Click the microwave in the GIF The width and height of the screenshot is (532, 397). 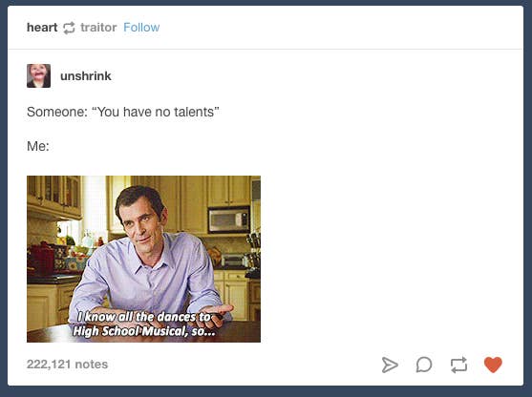pyautogui.click(x=229, y=219)
